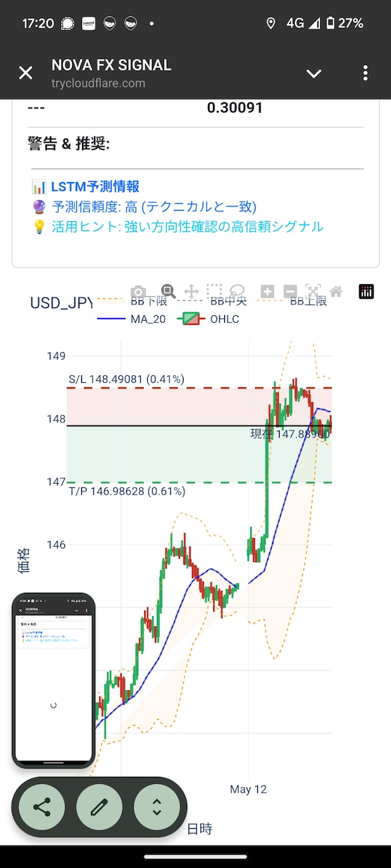Select the chart Zoom magnifier tool
391x868 pixels.
click(x=168, y=291)
